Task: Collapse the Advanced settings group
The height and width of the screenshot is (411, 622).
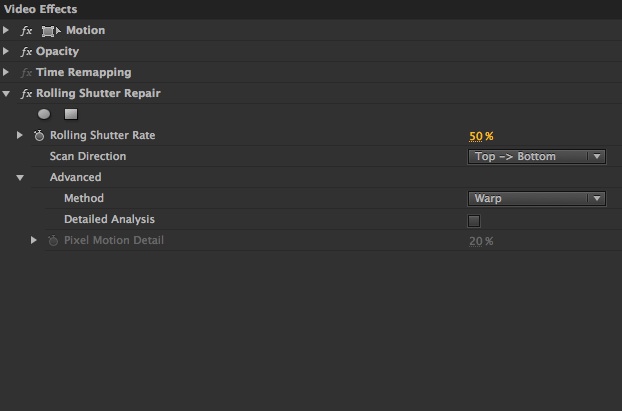Action: 20,178
